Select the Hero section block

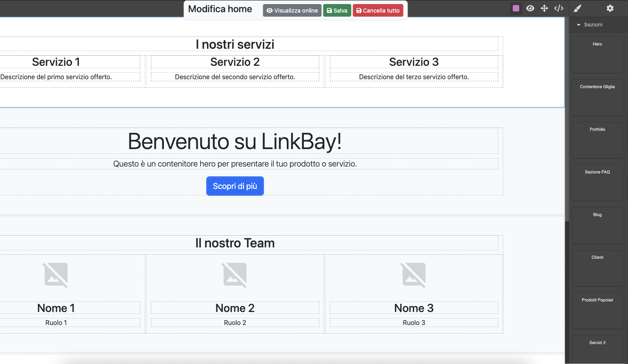[x=597, y=55]
